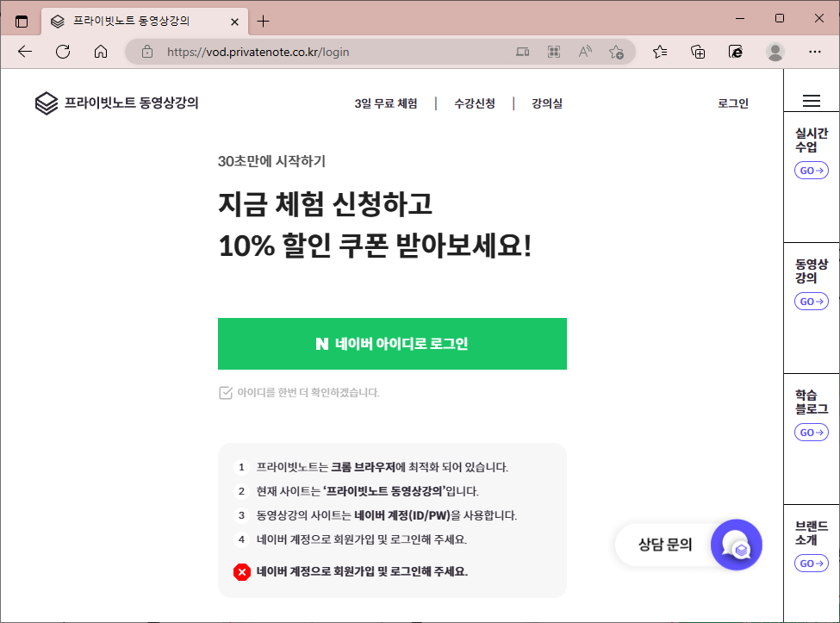Open Collections toolbar icon
The image size is (840, 623).
tap(698, 52)
